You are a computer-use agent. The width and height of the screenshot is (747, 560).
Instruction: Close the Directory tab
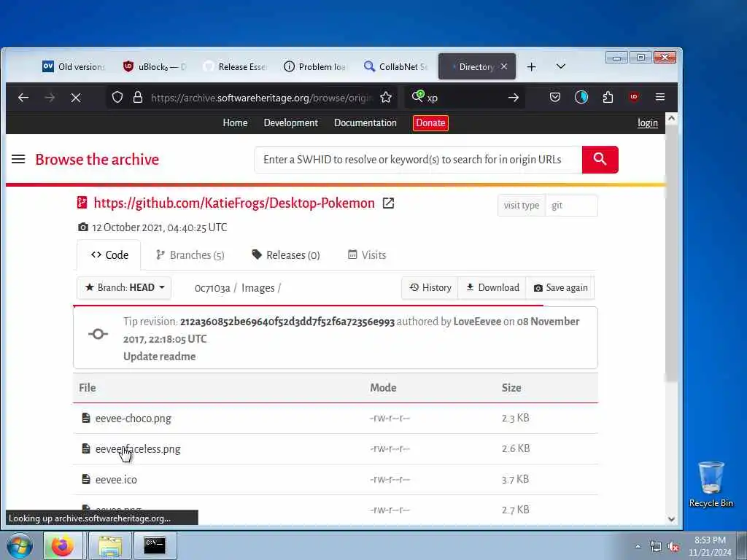504,66
